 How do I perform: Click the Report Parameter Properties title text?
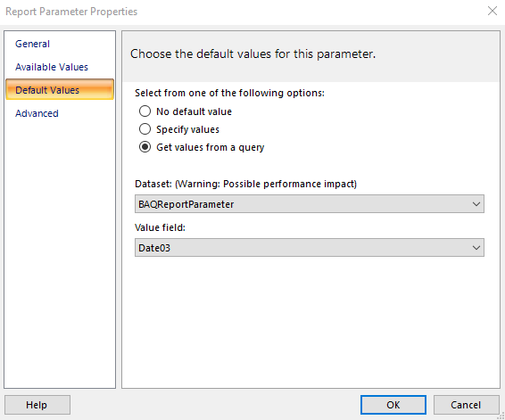click(71, 12)
